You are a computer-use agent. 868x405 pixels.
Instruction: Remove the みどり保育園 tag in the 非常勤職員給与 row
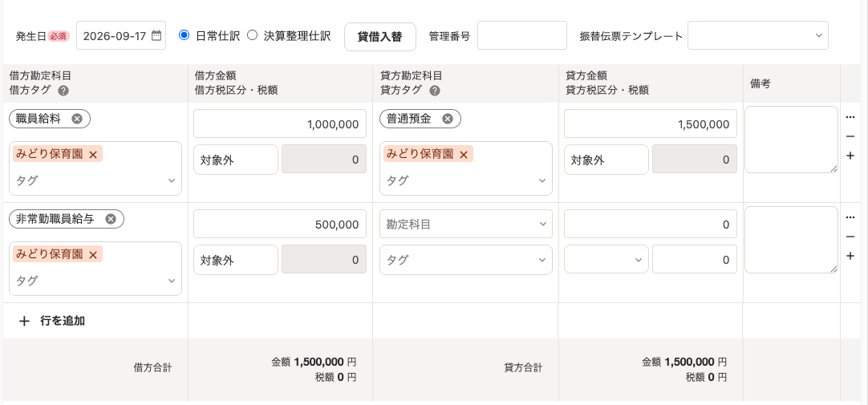(93, 254)
